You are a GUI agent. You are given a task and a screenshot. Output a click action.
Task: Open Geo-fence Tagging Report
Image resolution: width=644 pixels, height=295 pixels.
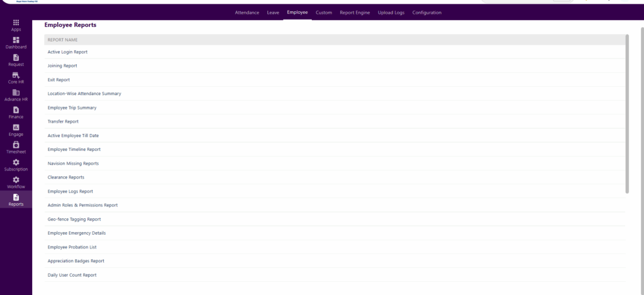point(74,220)
